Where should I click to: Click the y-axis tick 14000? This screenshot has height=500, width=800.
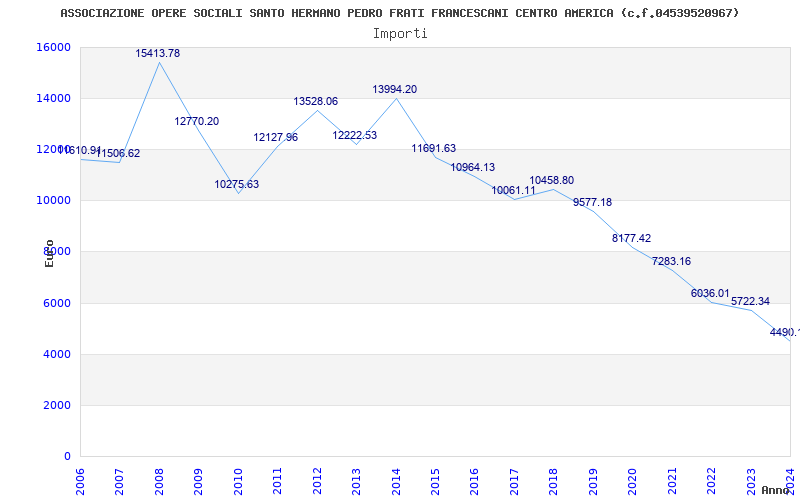(54, 98)
